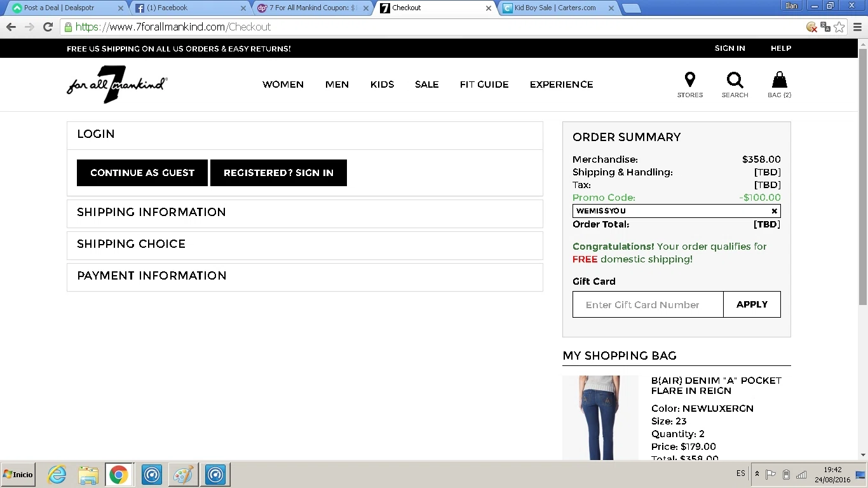Viewport: 868px width, 488px height.
Task: Remove the WEMISSYOU promo code with the x
Action: coord(774,211)
